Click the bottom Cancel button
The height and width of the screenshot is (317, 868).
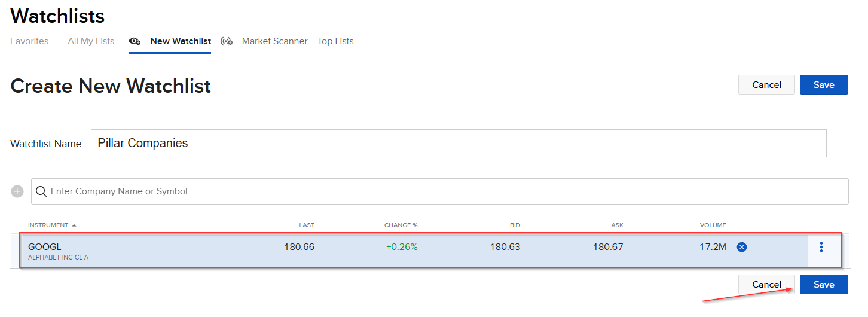pyautogui.click(x=766, y=285)
